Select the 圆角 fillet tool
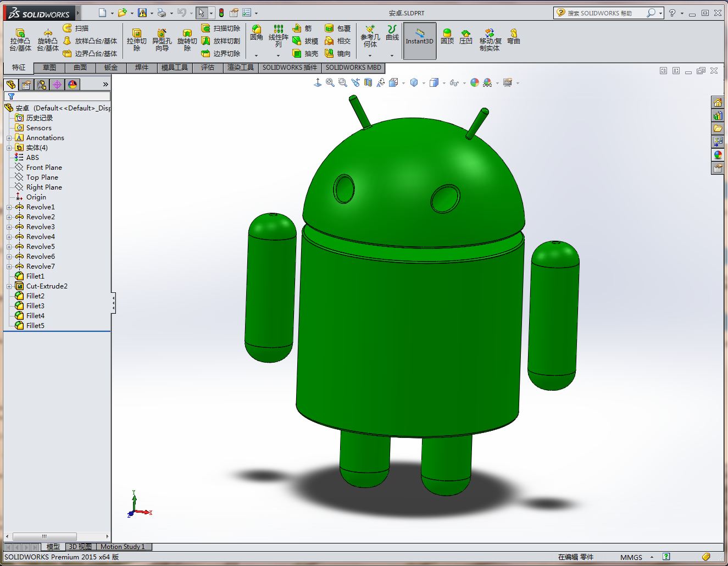This screenshot has height=566, width=728. (257, 33)
